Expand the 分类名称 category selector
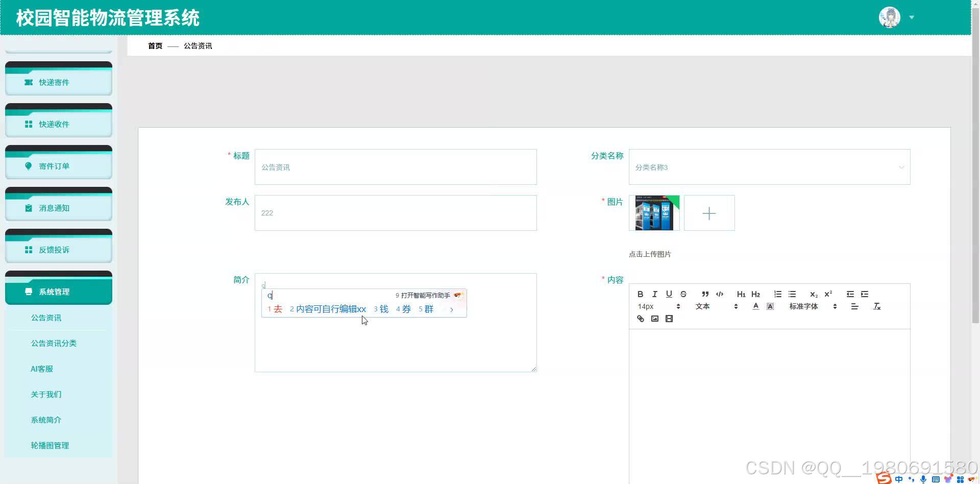 (x=769, y=167)
